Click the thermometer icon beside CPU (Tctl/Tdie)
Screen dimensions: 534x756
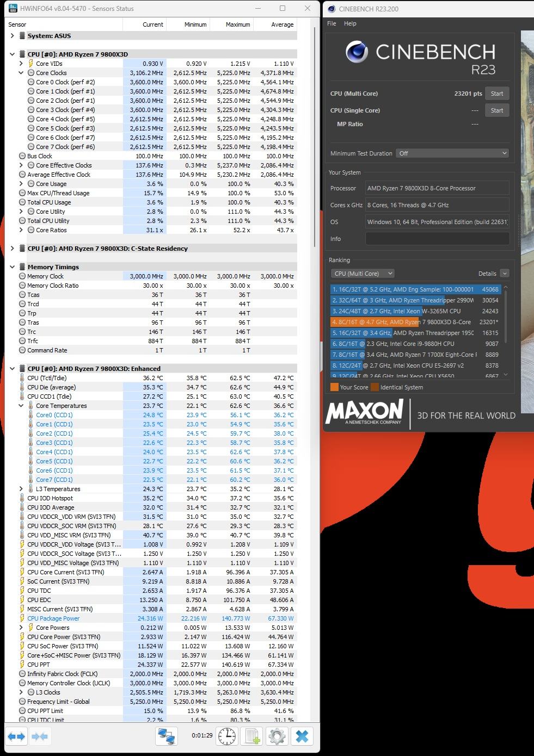[22, 378]
